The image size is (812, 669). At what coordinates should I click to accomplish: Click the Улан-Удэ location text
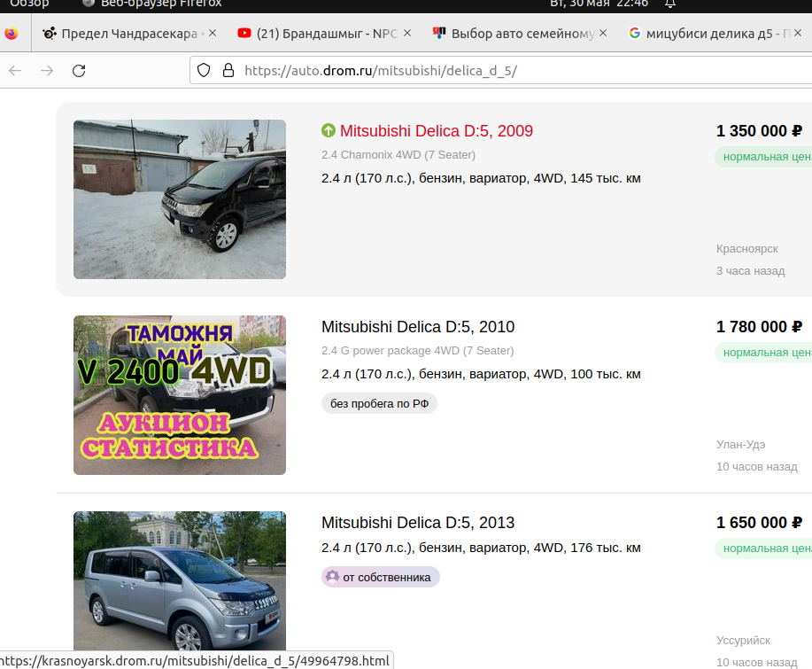click(740, 445)
